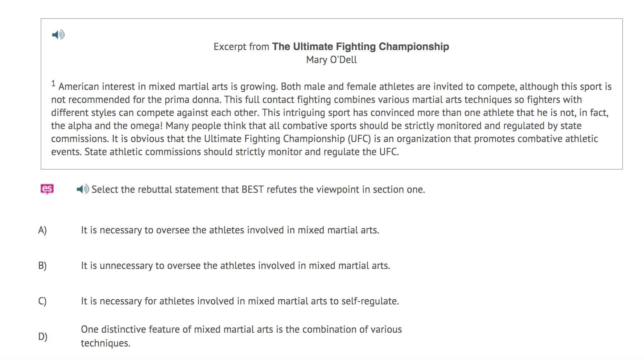This screenshot has width=644, height=361.
Task: Play audio for the question prompt
Action: click(83, 189)
